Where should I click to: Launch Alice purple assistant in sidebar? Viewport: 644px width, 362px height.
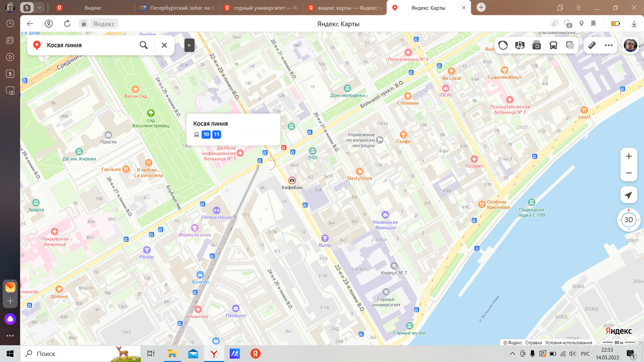(x=10, y=319)
